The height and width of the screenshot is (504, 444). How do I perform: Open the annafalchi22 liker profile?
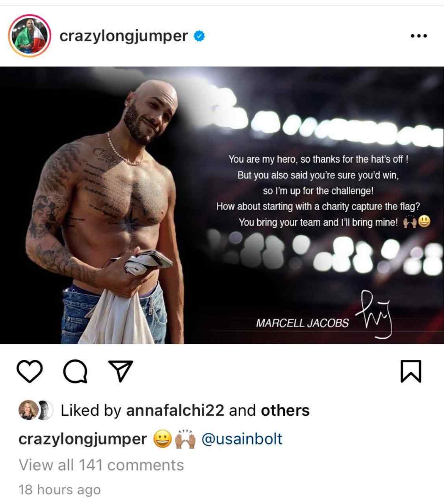click(x=175, y=410)
